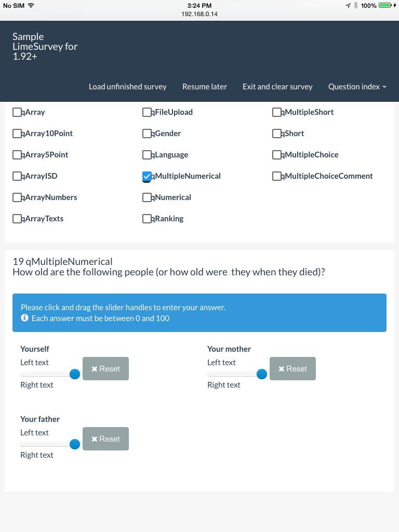Expand the Question index dropdown
The image size is (399, 532).
pyautogui.click(x=357, y=87)
